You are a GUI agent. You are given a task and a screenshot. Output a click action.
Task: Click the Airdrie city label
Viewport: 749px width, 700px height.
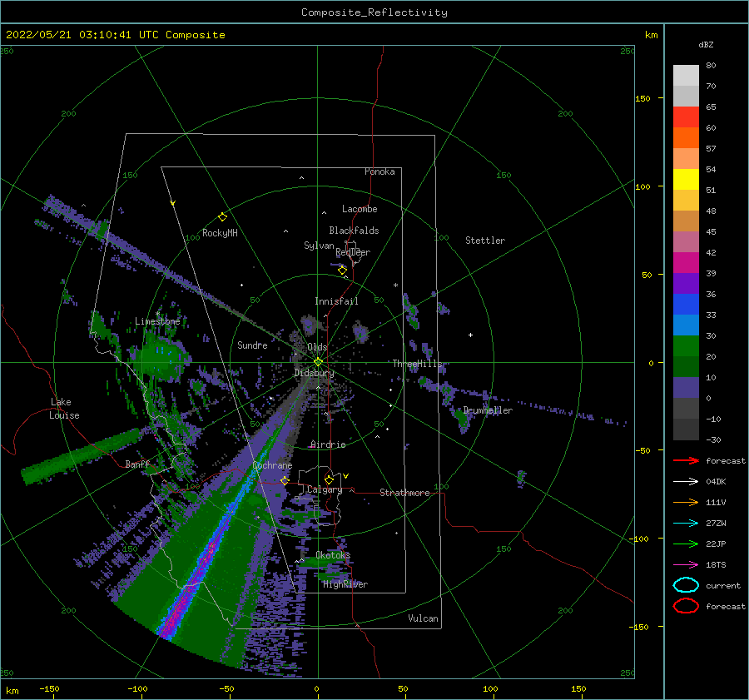pyautogui.click(x=328, y=444)
